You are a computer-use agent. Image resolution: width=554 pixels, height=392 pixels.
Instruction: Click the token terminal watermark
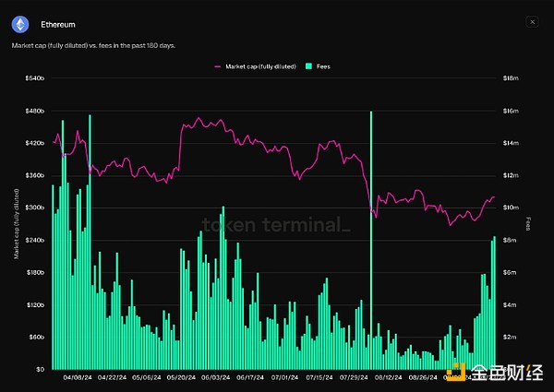pyautogui.click(x=276, y=224)
